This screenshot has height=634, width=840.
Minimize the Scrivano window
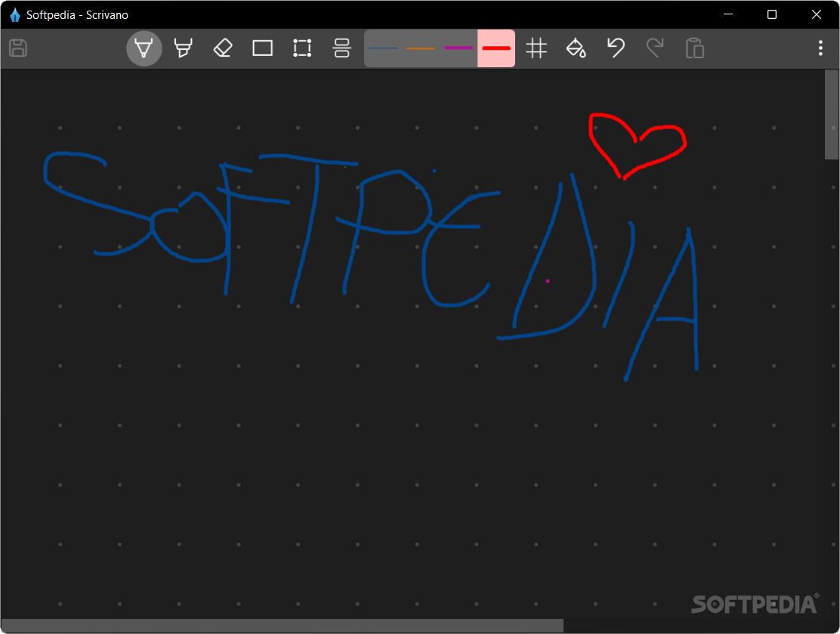(728, 14)
